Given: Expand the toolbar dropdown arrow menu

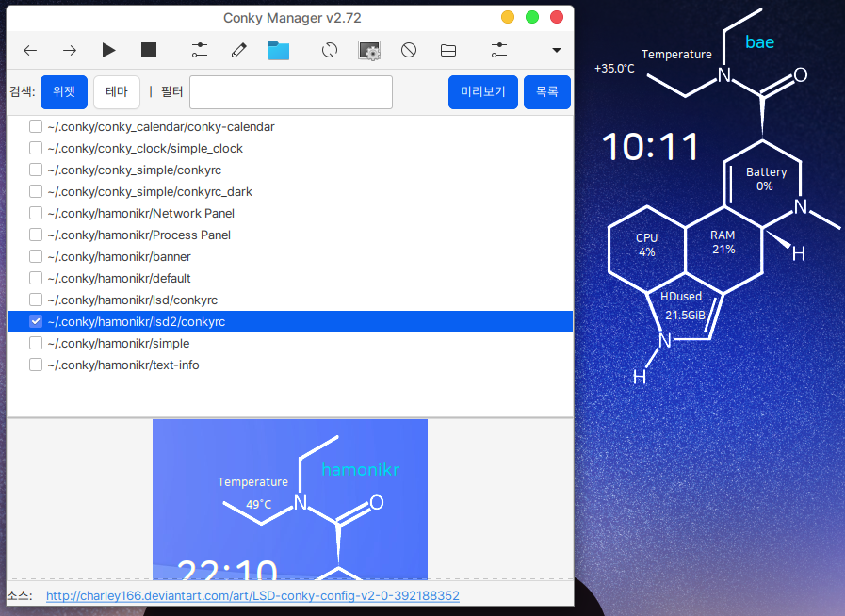Looking at the screenshot, I should tap(556, 50).
